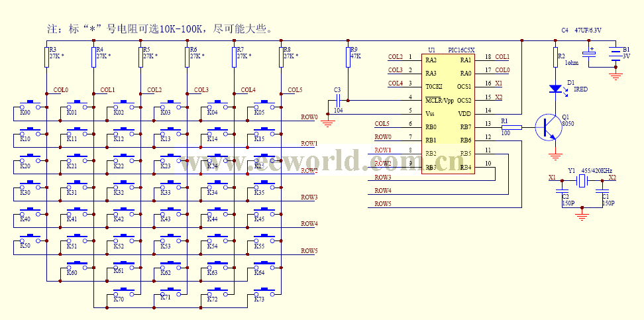Select the R8 27K resistor symbol

[281, 57]
